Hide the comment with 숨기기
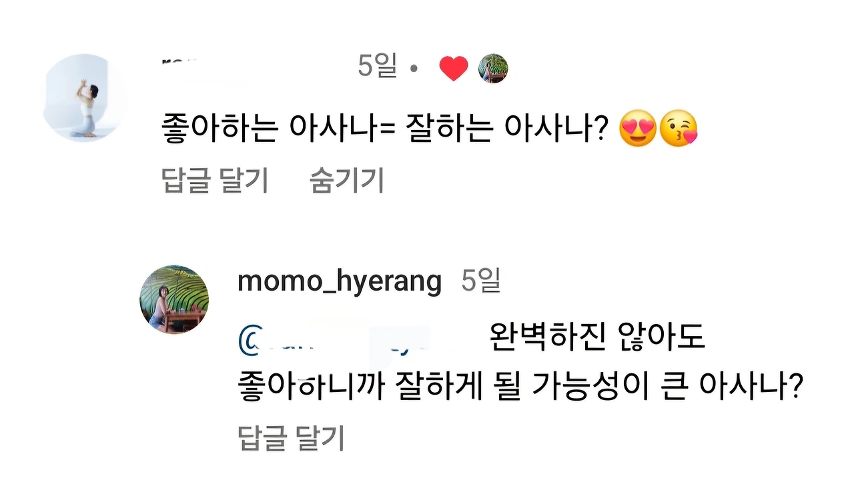Screen dimensions: 854x504 click(x=346, y=180)
